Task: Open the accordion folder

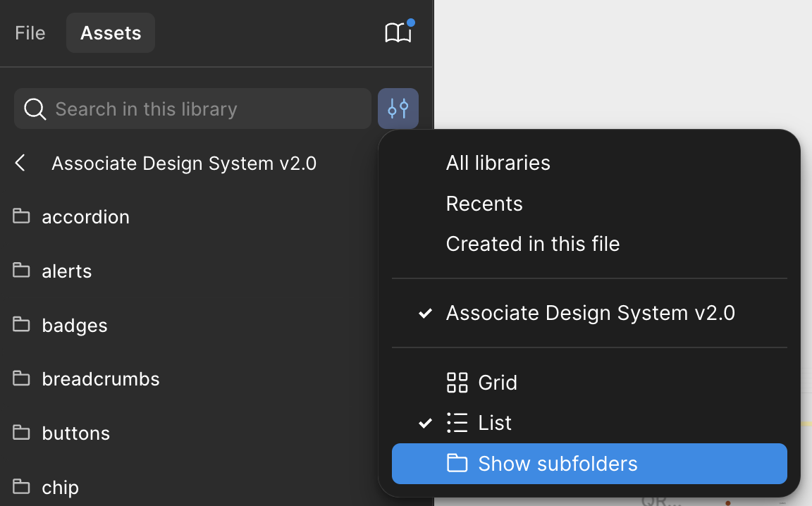Action: click(85, 216)
